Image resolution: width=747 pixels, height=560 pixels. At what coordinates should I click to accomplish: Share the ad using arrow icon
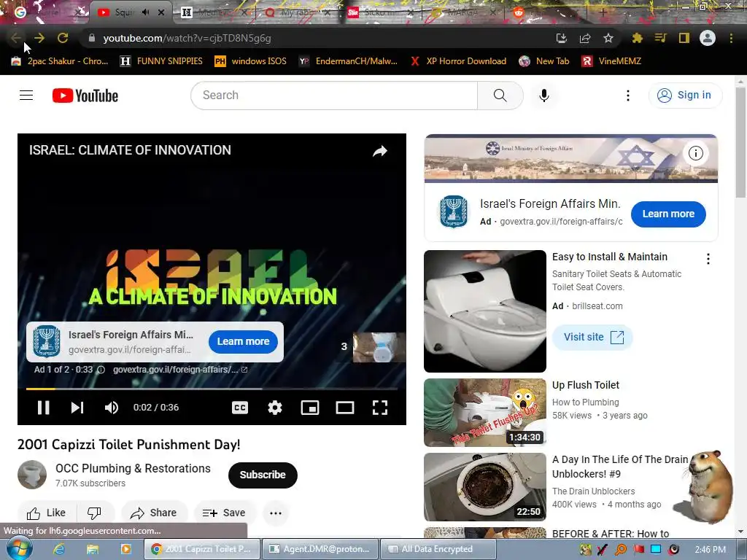[x=379, y=151]
